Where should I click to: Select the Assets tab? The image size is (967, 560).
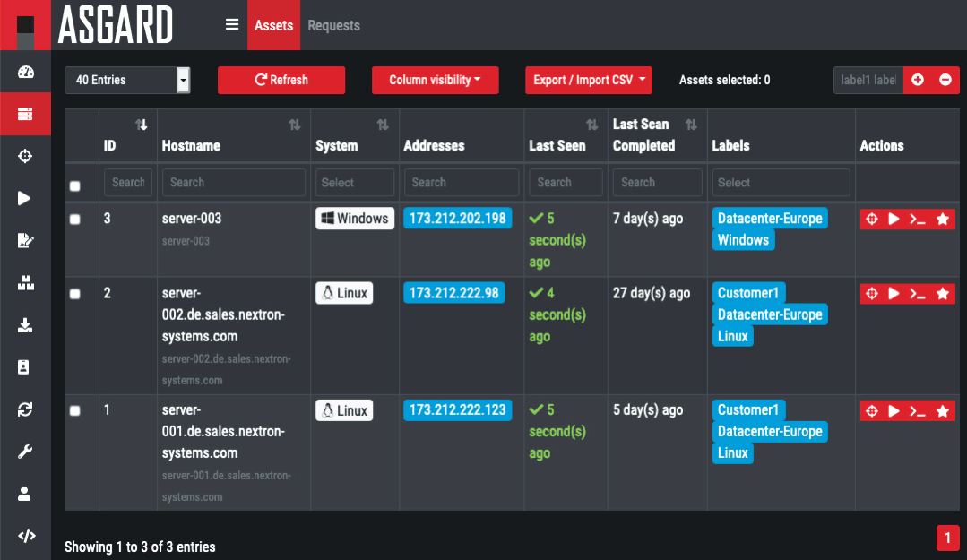point(273,25)
